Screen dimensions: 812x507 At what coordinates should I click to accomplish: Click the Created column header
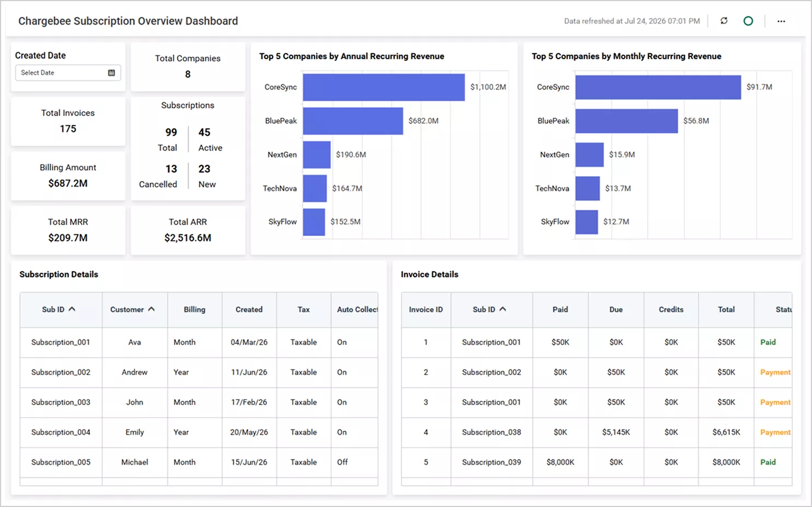pyautogui.click(x=249, y=309)
